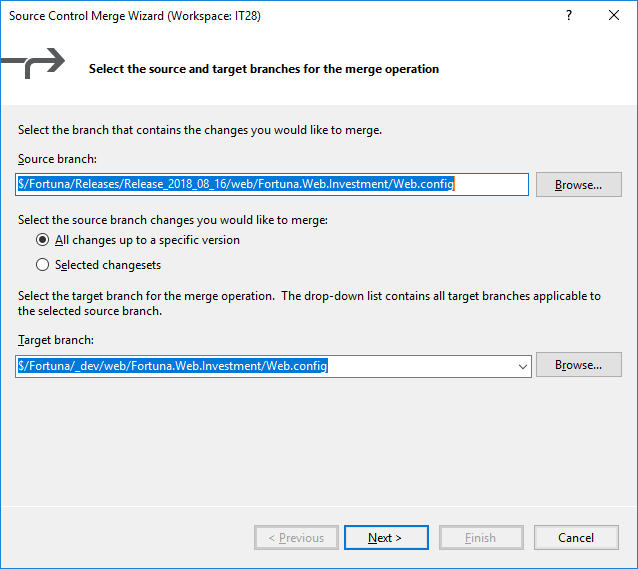638x569 pixels.
Task: Close the Source Control Merge Wizard window
Action: (x=615, y=16)
